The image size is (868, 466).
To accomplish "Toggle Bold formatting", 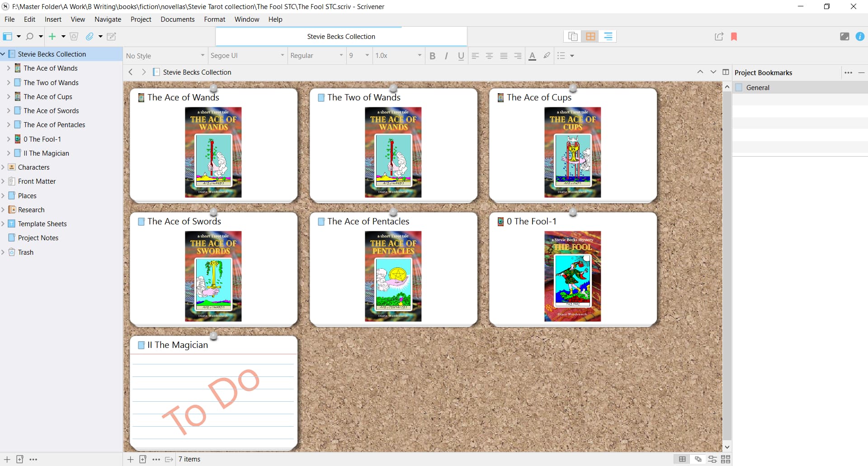I will pos(433,56).
